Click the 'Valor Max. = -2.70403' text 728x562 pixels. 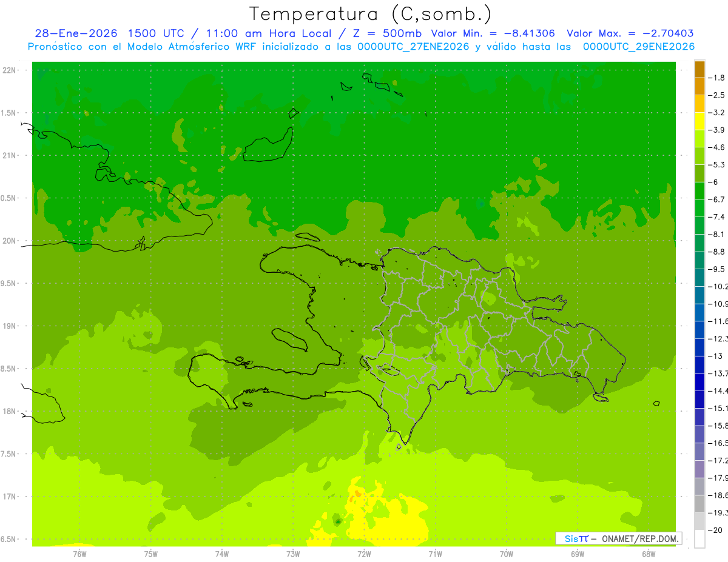630,33
